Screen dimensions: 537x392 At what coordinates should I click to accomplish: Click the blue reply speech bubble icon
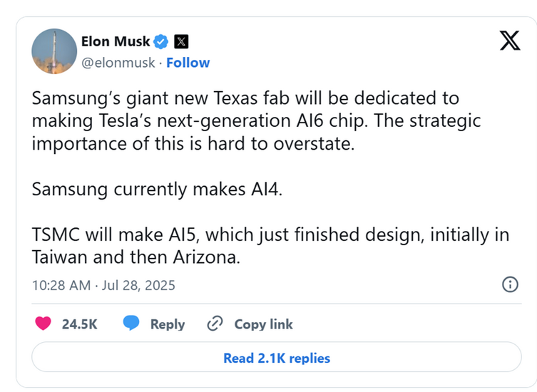(131, 324)
